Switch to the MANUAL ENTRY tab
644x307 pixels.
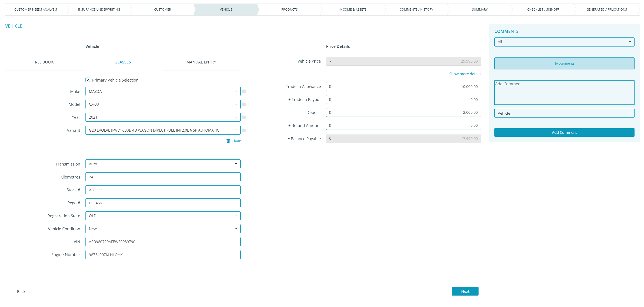point(201,62)
